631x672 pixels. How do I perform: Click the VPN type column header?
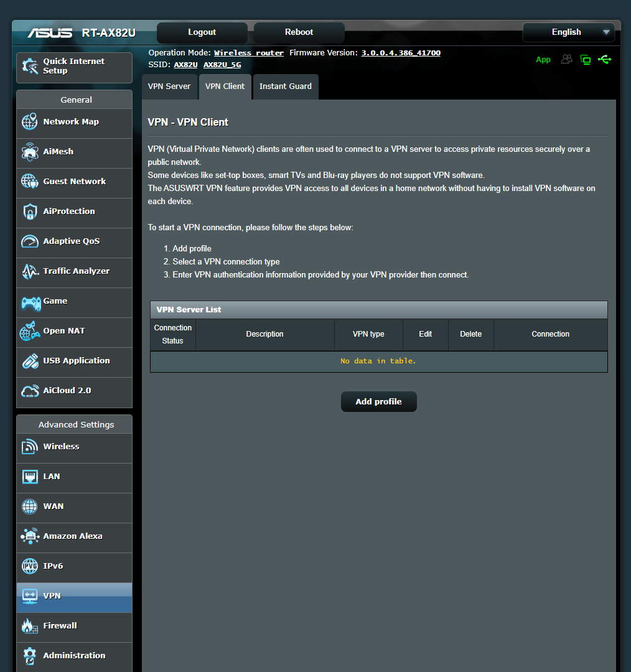(x=368, y=334)
